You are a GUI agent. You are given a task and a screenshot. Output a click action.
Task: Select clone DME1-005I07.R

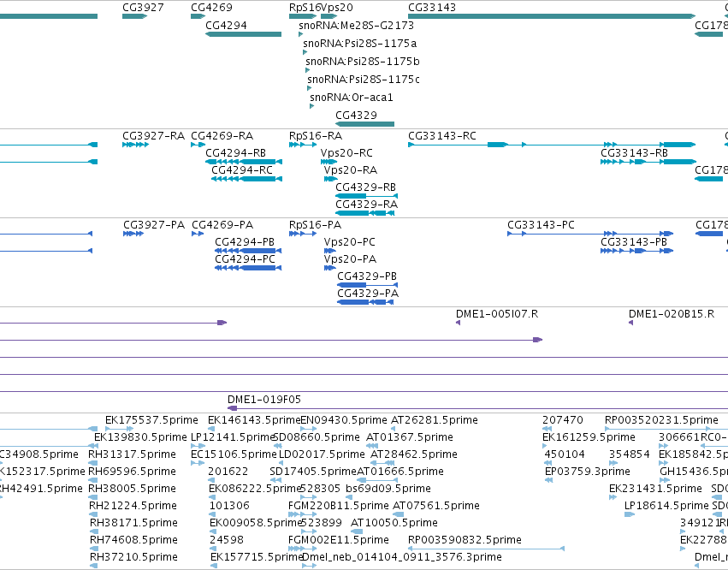click(x=497, y=314)
